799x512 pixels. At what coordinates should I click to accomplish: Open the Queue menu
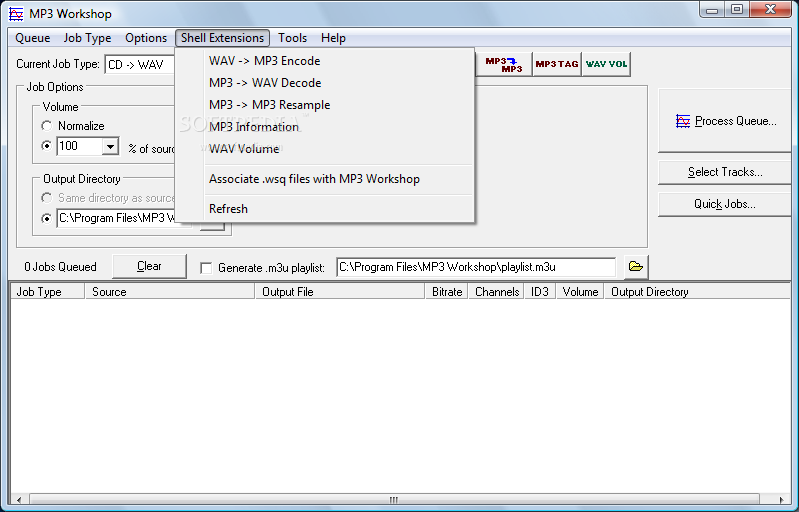(x=33, y=38)
